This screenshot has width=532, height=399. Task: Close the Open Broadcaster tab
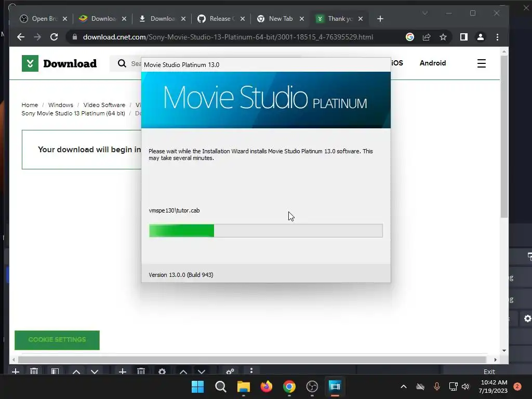pyautogui.click(x=65, y=19)
